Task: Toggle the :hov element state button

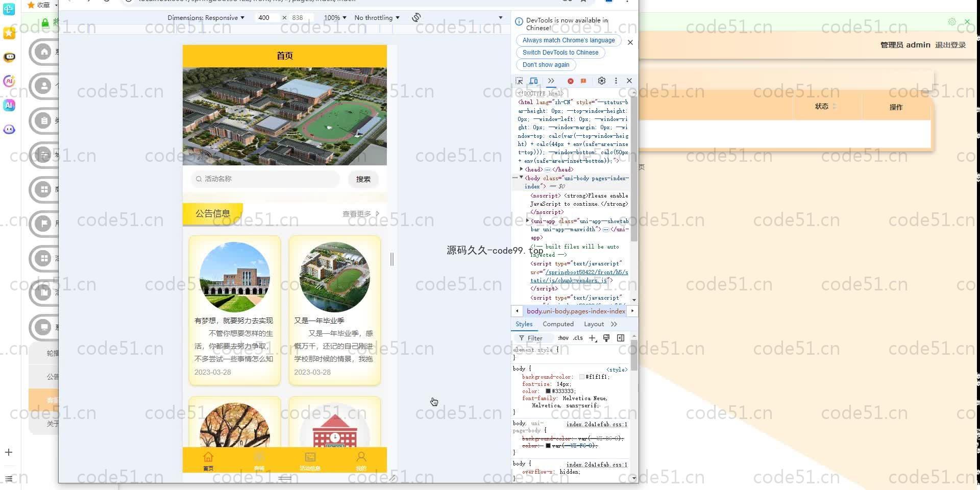Action: point(563,338)
